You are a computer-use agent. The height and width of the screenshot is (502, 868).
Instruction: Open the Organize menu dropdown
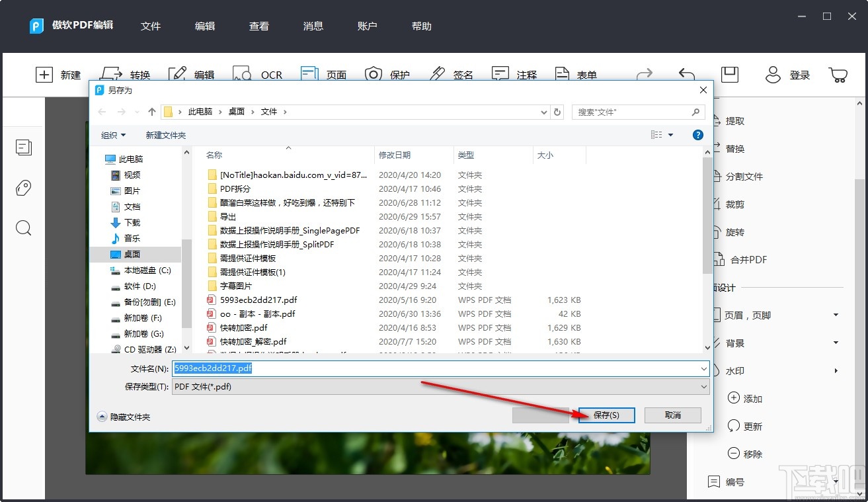(113, 135)
